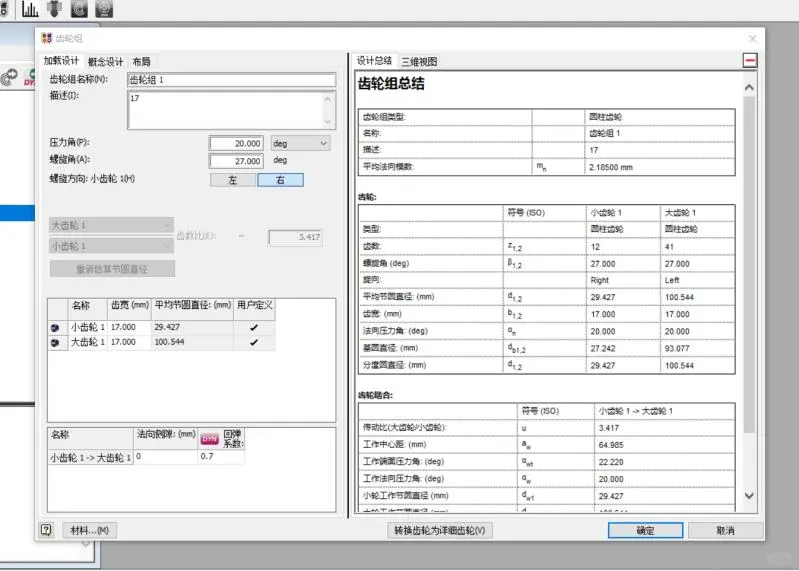The image size is (799, 571).
Task: Click the red collapse icon above summary panel
Action: click(750, 61)
